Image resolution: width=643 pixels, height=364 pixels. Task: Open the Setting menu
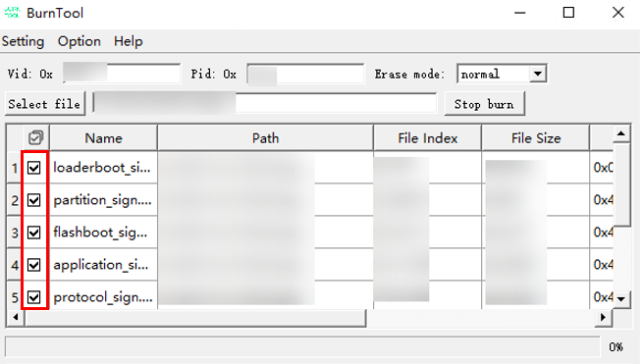23,41
